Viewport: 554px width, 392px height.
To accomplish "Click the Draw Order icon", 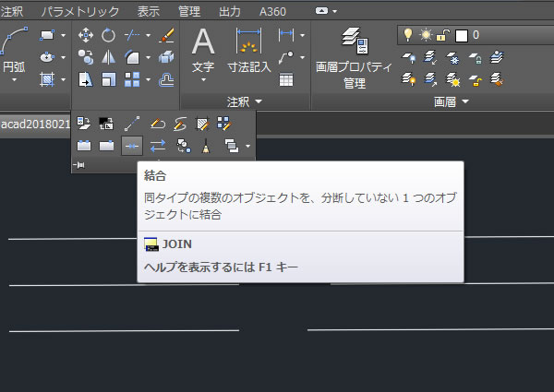I will (x=232, y=146).
